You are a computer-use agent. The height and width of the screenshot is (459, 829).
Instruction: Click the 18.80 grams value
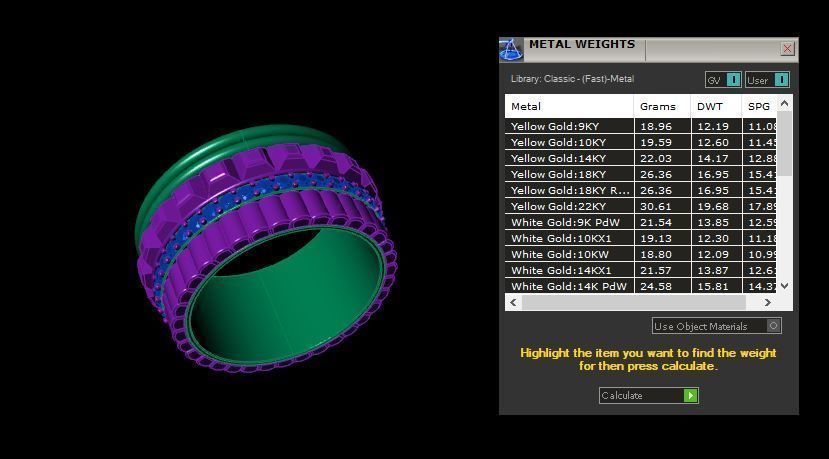[x=655, y=254]
